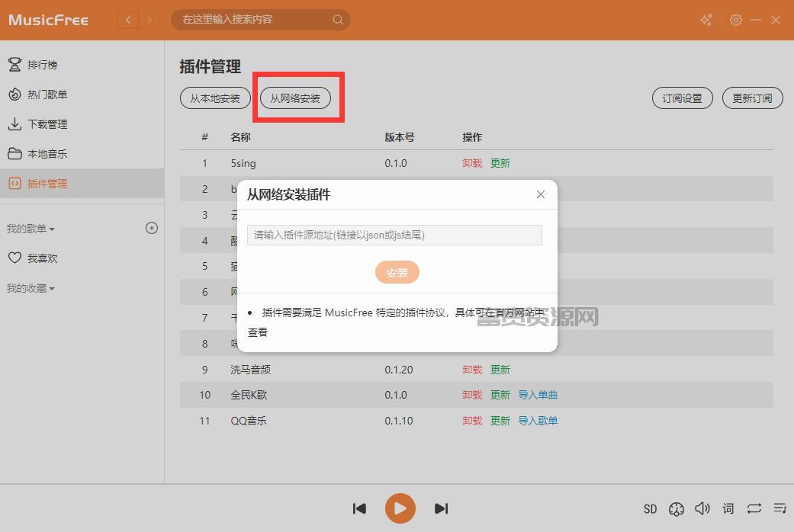
Task: Click the 安装 button in dialog
Action: [397, 272]
